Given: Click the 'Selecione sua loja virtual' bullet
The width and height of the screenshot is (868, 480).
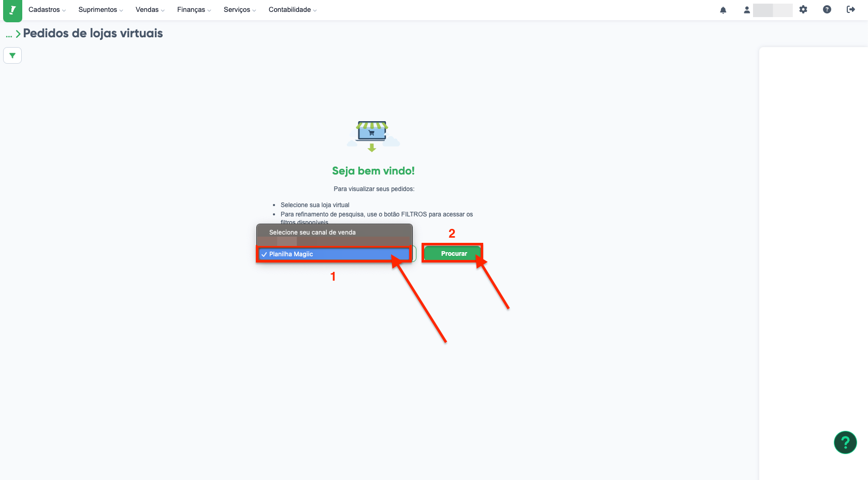Looking at the screenshot, I should (x=315, y=205).
